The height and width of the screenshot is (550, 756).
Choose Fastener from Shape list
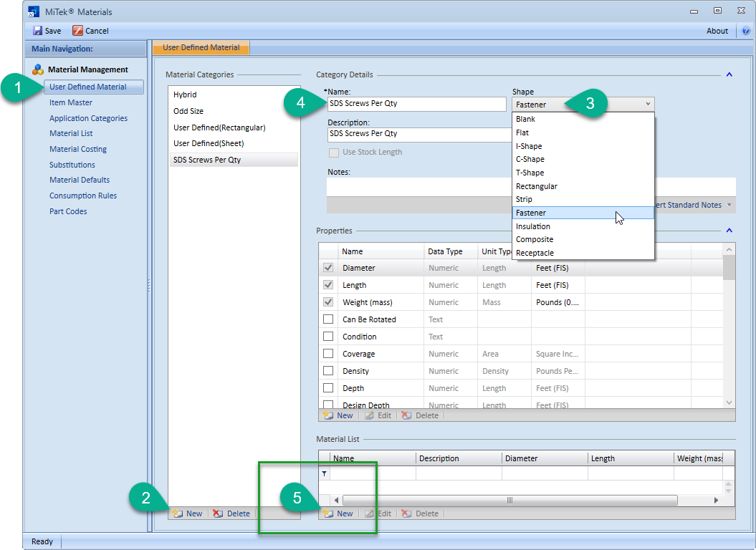point(583,213)
